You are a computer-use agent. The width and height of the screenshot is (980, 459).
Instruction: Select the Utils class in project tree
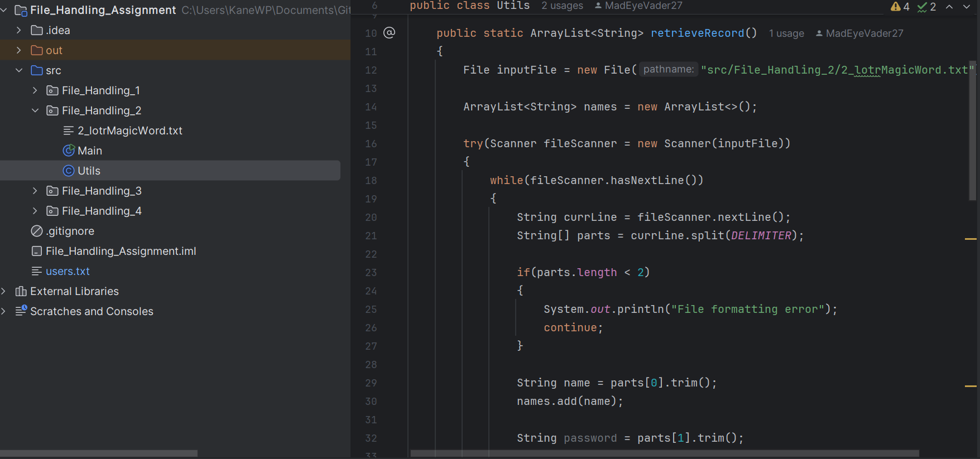pos(89,171)
